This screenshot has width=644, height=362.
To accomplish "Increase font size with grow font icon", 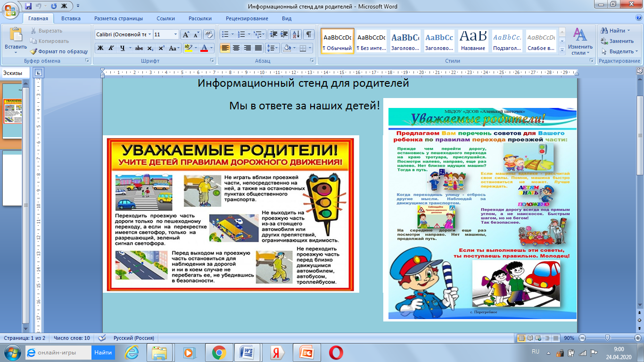I will 186,34.
